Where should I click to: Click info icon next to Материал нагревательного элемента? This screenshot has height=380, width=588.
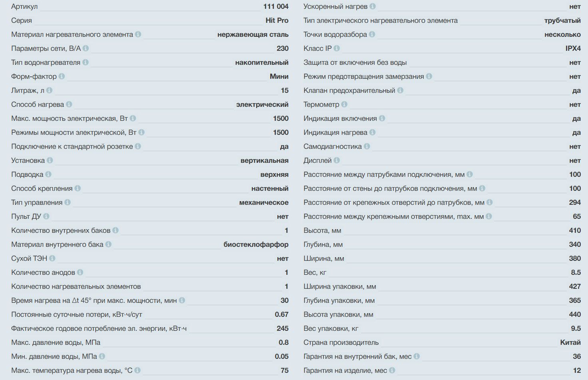pos(138,34)
